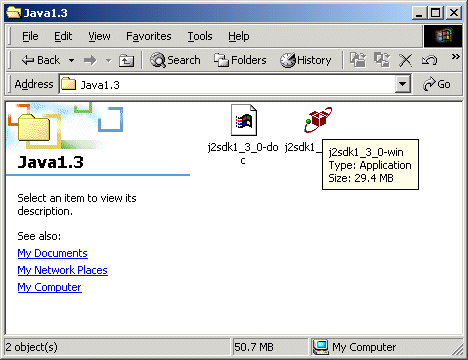
Task: Open the Address bar dropdown arrow
Action: point(403,84)
